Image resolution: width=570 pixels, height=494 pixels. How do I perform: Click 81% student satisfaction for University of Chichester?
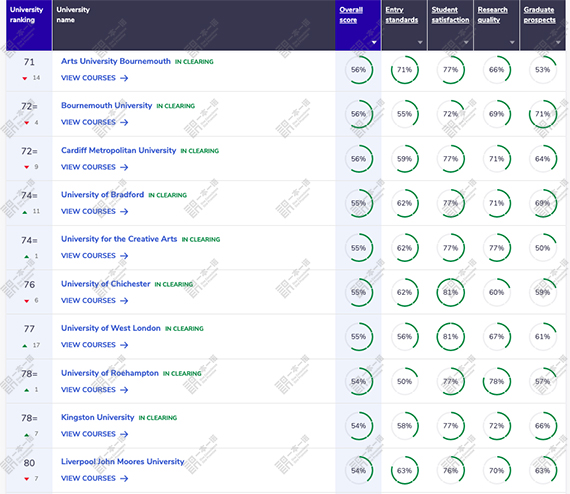(450, 292)
